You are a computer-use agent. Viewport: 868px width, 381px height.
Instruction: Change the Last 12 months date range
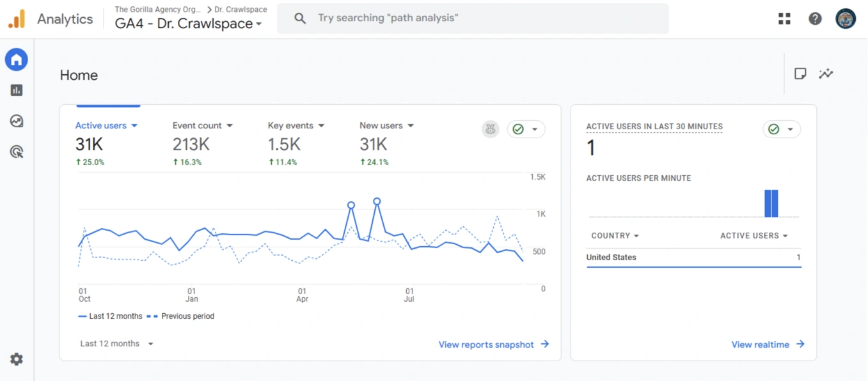[x=117, y=344]
